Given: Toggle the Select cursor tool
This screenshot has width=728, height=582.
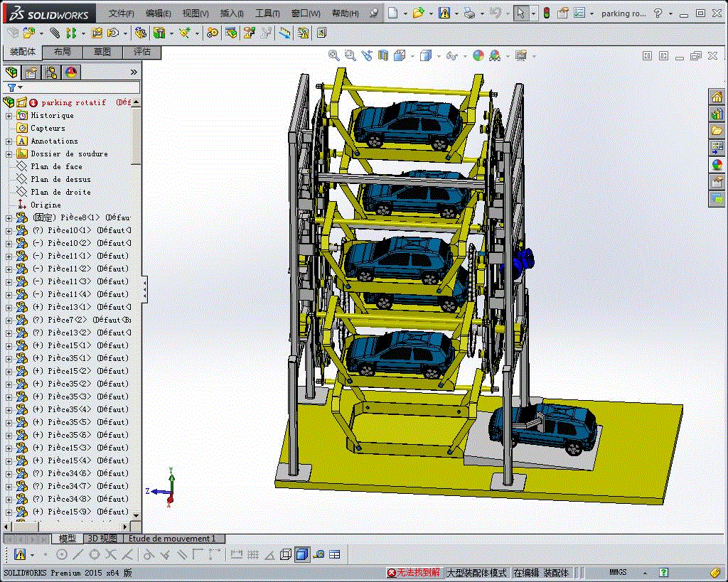Looking at the screenshot, I should pyautogui.click(x=521, y=13).
